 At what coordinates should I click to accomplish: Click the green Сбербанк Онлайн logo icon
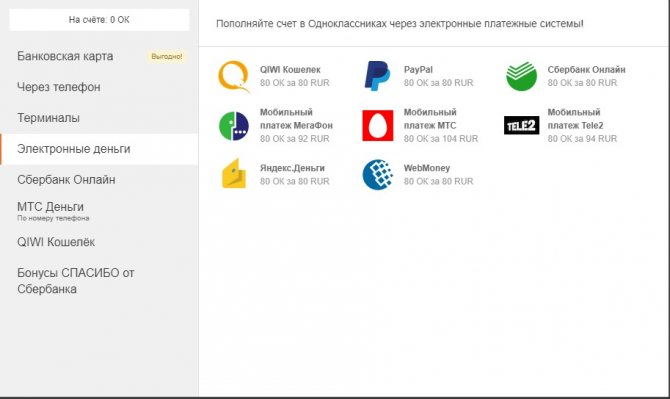pyautogui.click(x=521, y=76)
